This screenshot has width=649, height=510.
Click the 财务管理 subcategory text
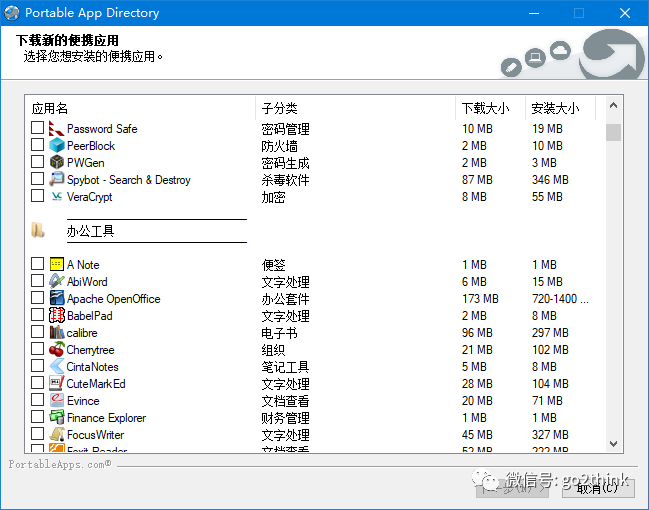285,418
